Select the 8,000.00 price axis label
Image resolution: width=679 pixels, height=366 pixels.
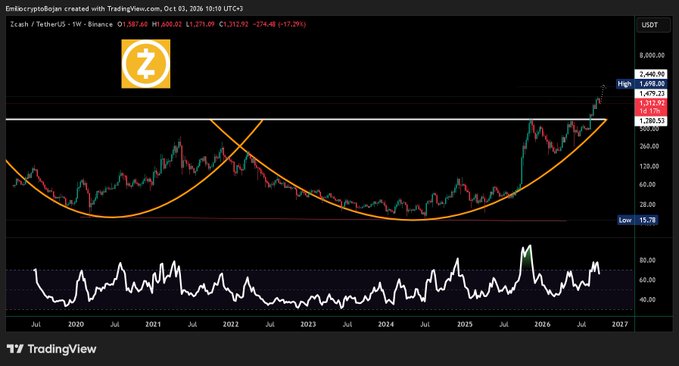tap(652, 55)
